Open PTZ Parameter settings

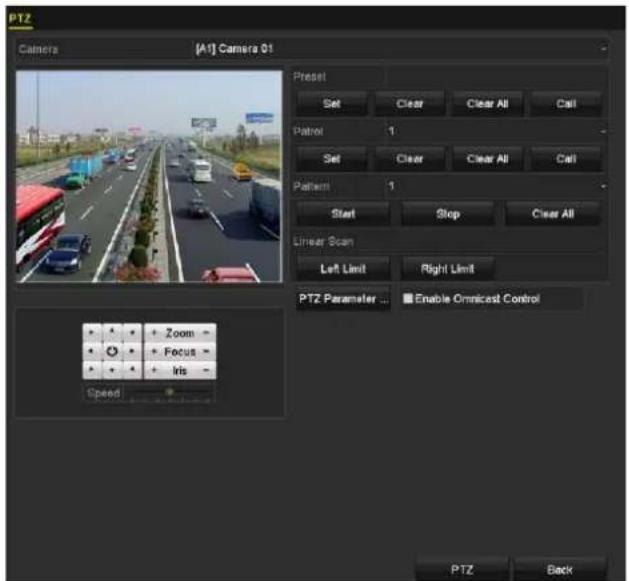click(x=343, y=299)
